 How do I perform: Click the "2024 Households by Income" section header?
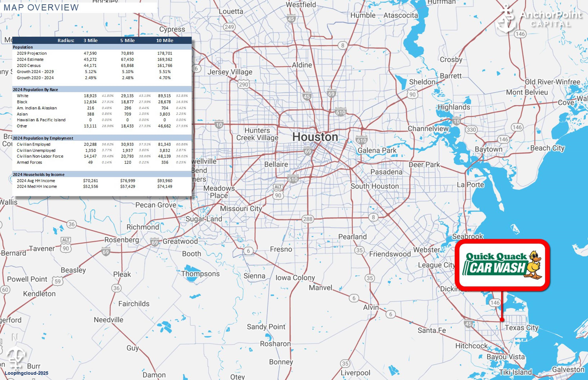(39, 174)
